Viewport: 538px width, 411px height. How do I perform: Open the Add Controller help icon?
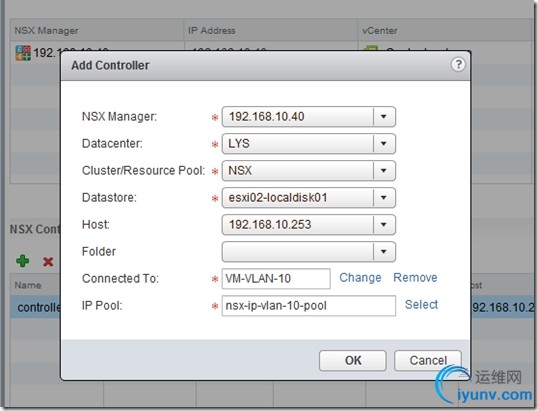(458, 64)
